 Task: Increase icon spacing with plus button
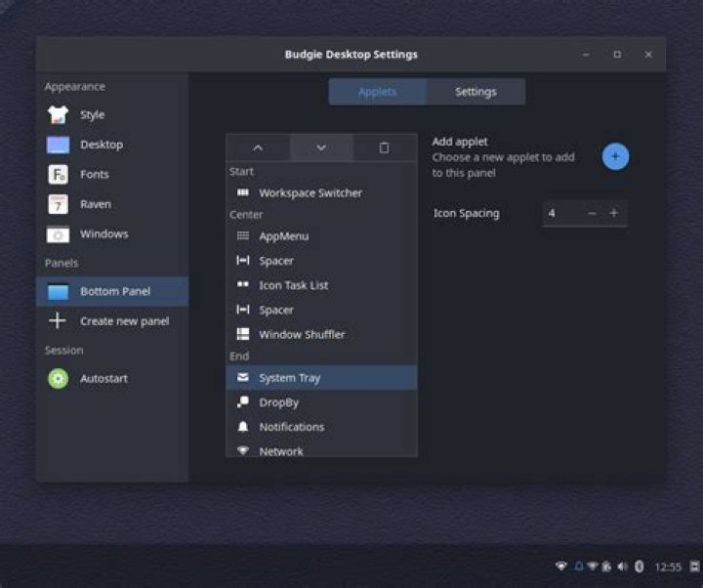[614, 213]
